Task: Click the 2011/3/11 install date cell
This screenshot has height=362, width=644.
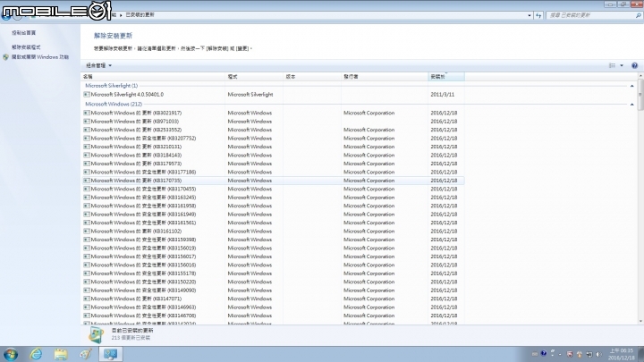Action: pos(443,95)
